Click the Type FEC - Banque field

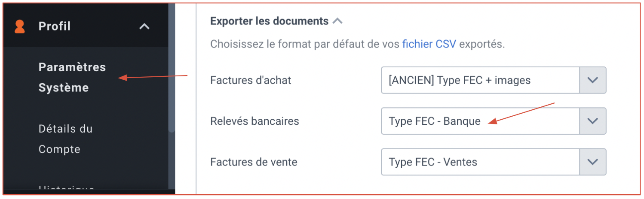480,121
